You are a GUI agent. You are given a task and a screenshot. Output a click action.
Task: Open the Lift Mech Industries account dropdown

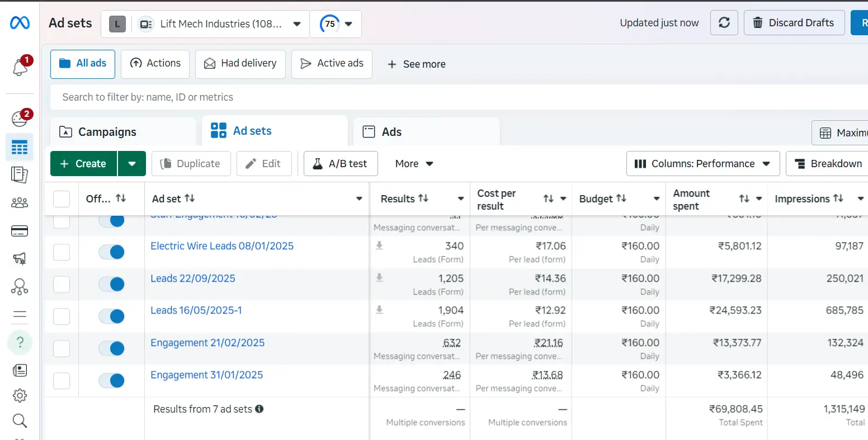tap(220, 23)
